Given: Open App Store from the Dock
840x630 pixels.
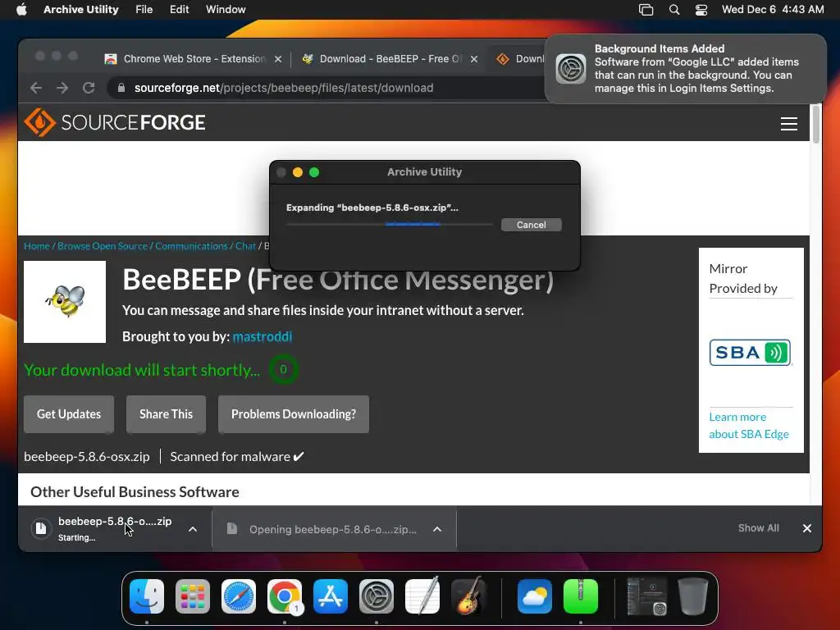Looking at the screenshot, I should tap(331, 596).
